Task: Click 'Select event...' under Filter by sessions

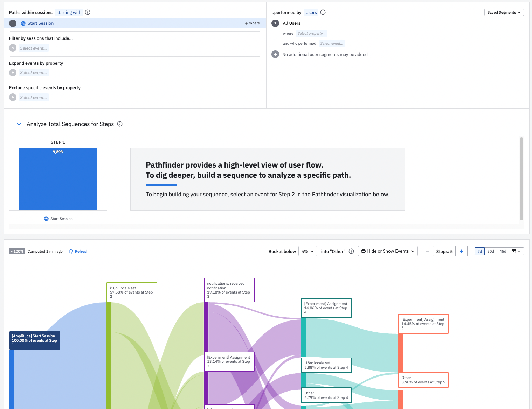Action: click(x=34, y=48)
